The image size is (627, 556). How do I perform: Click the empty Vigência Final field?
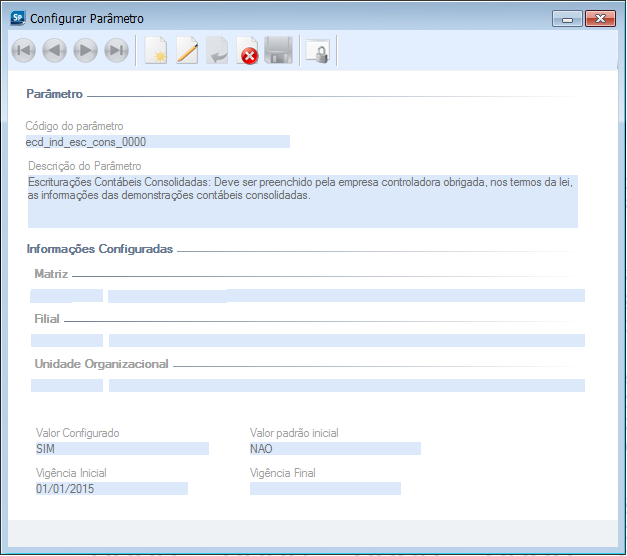(325, 488)
